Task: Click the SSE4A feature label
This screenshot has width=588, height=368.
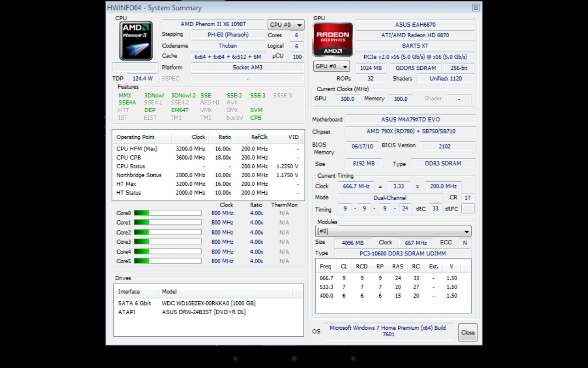Action: point(127,103)
